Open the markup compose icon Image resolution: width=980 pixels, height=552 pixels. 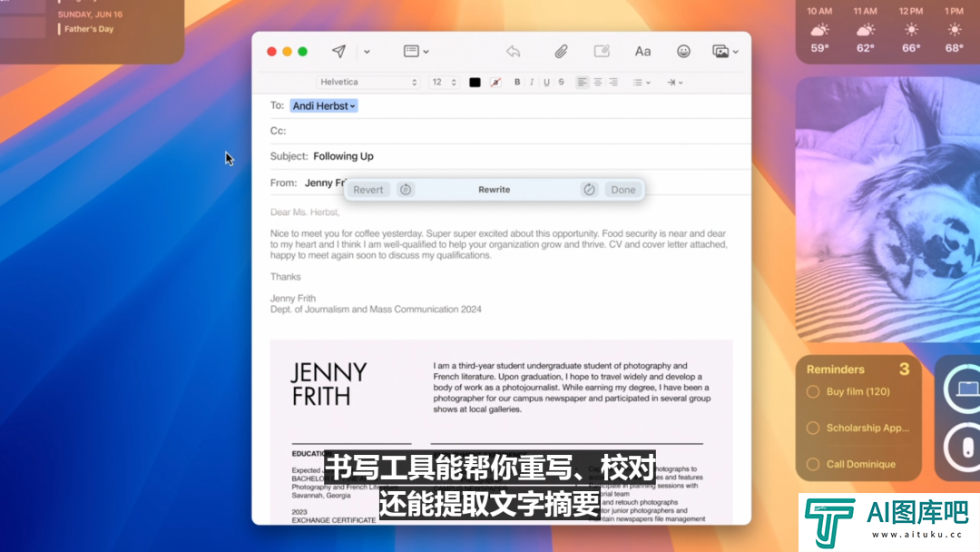pyautogui.click(x=602, y=52)
